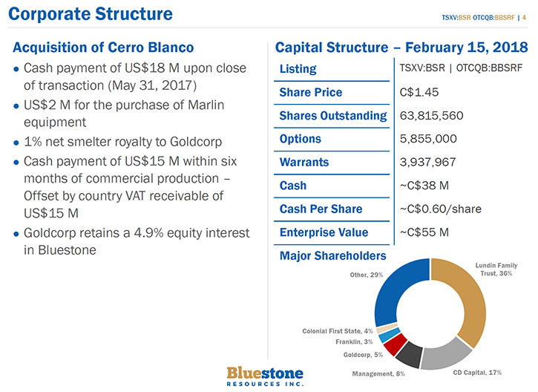Viewport: 538px width, 392px height.
Task: Click the Warrants row label
Action: coord(304,163)
